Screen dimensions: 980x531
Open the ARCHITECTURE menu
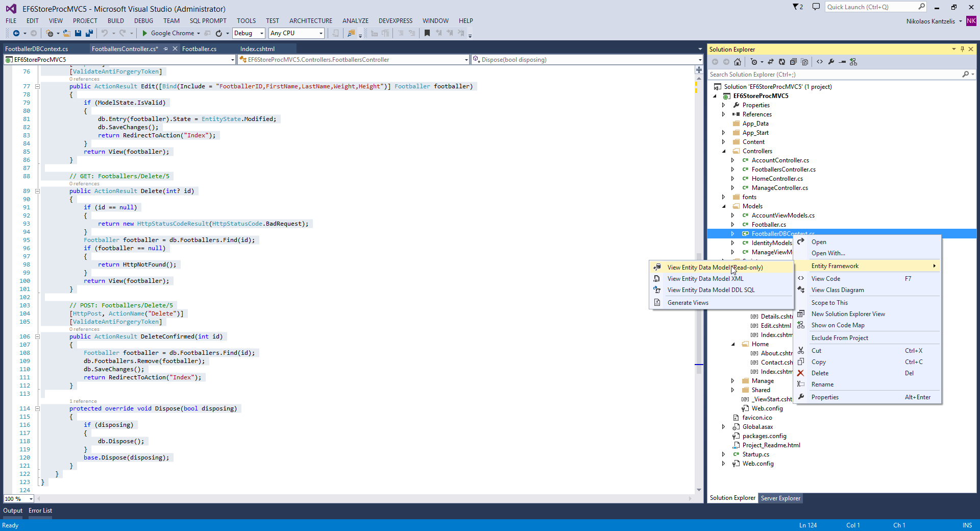click(x=310, y=21)
